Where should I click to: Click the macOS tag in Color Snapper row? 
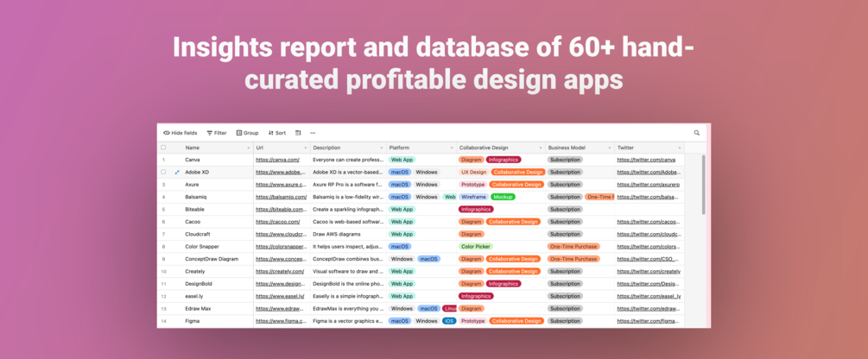pos(400,247)
